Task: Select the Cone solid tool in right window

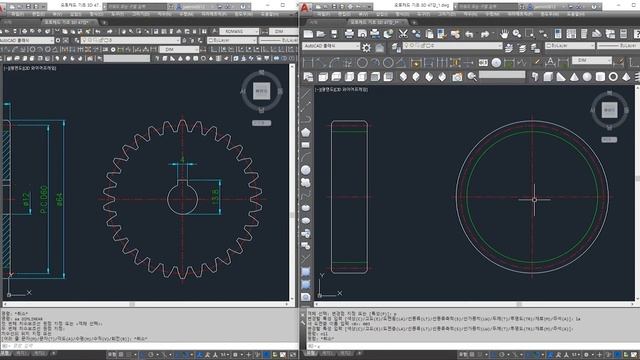Action: point(574,77)
